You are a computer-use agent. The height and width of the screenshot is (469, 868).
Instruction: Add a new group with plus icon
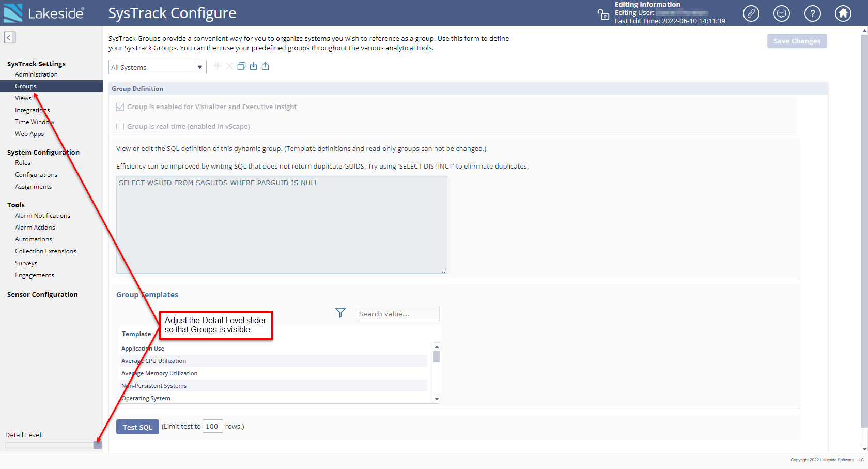click(218, 66)
